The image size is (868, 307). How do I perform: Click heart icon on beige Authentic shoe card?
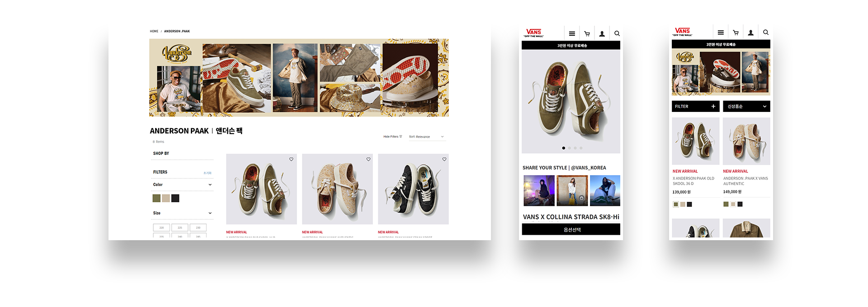(x=368, y=159)
